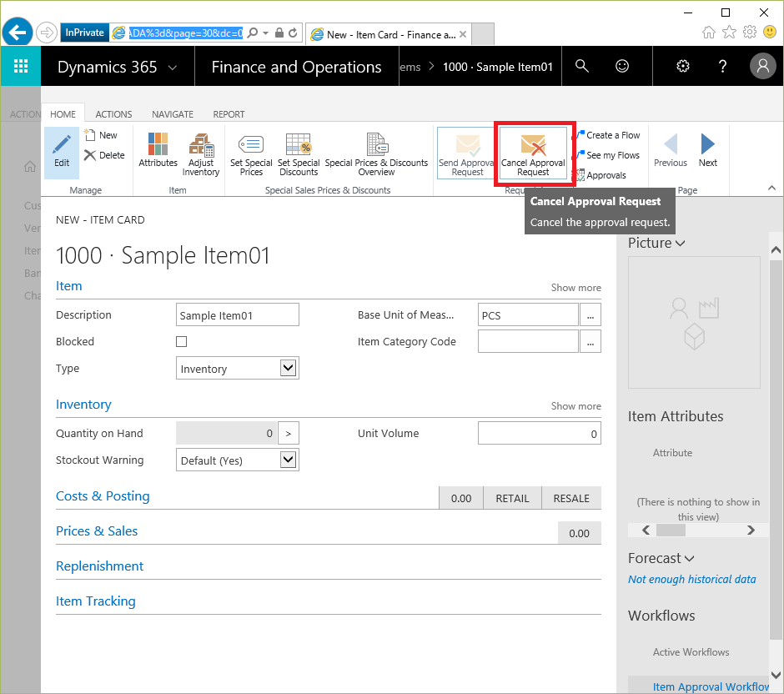Click Create a Flow

click(x=608, y=135)
